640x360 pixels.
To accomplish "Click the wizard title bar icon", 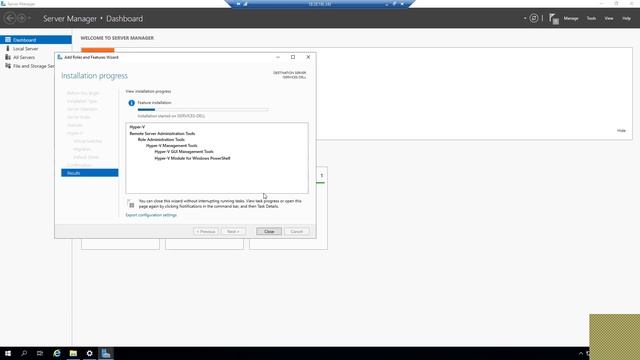I will click(x=60, y=57).
